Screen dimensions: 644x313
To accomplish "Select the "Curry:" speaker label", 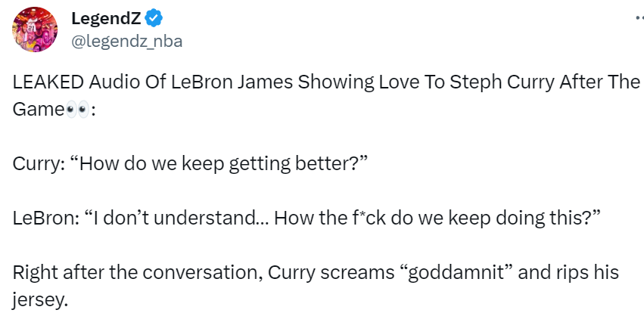I will coord(36,164).
